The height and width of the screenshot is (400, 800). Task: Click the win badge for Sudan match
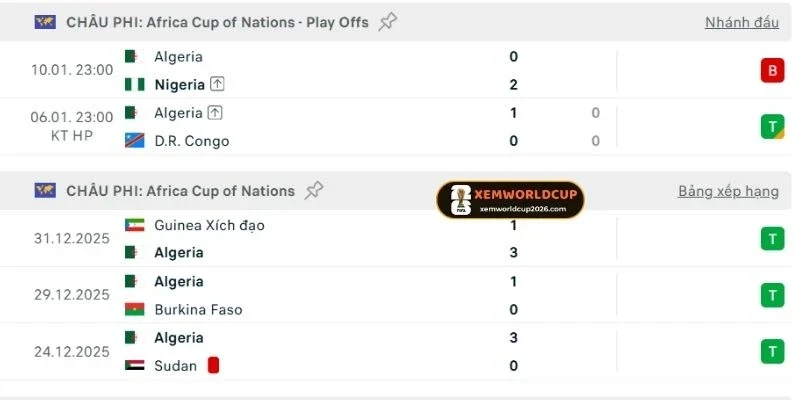(x=771, y=351)
